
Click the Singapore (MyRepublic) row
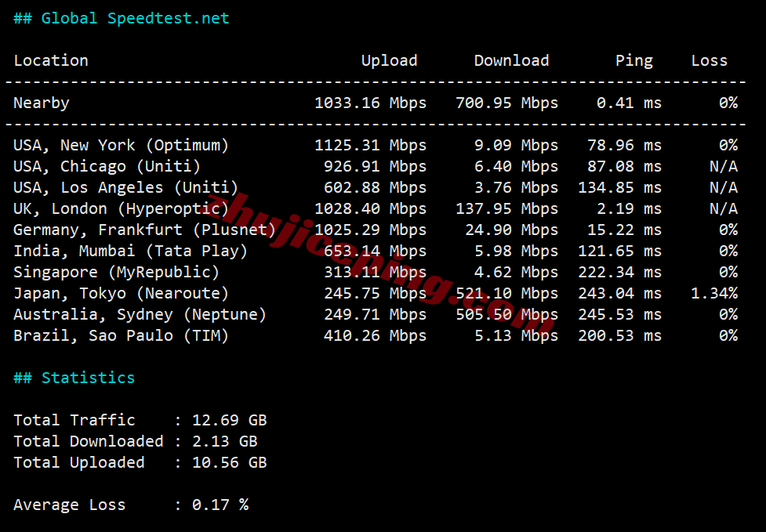114,272
